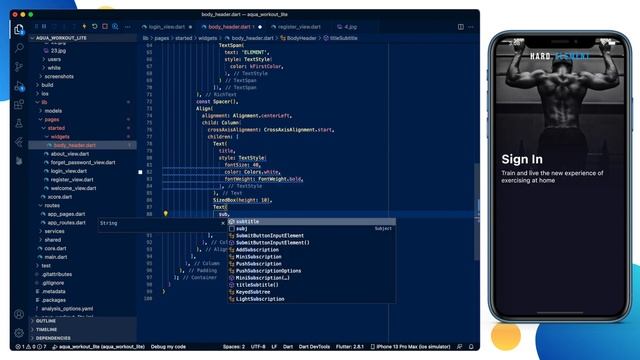Open the Testing flask icon
The height and width of the screenshot is (360, 640).
[x=19, y=123]
